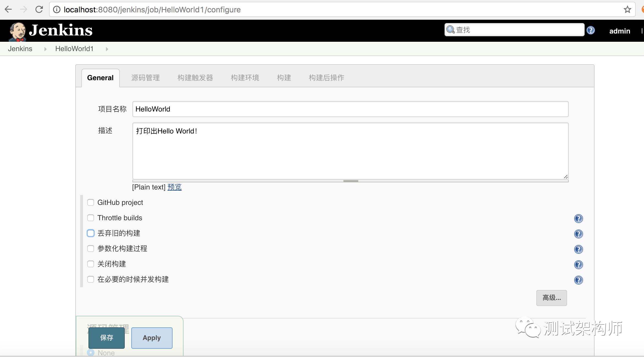644x357 pixels.
Task: Enable the GitHub project checkbox
Action: click(91, 202)
